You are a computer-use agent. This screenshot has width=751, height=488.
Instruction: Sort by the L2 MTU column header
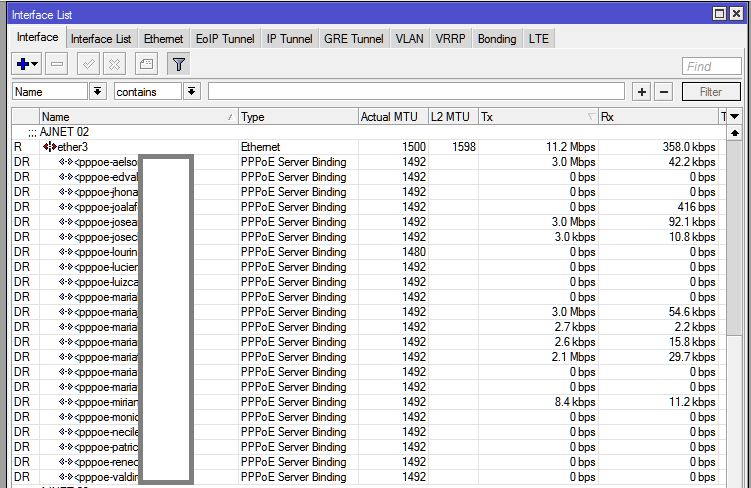[x=453, y=116]
